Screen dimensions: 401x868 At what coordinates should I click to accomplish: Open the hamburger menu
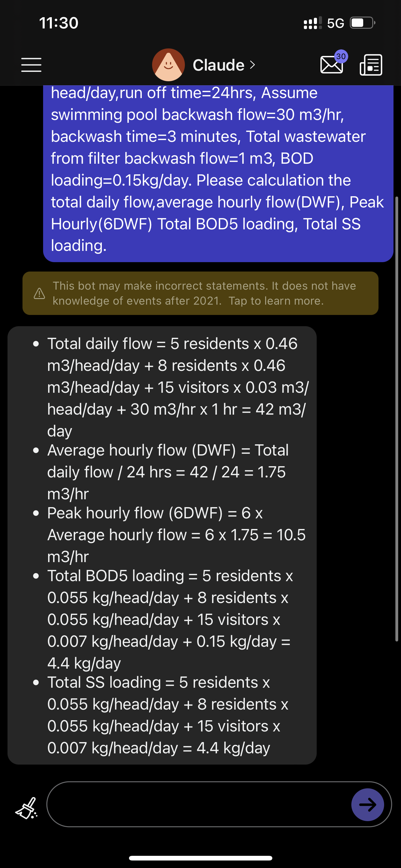click(31, 65)
